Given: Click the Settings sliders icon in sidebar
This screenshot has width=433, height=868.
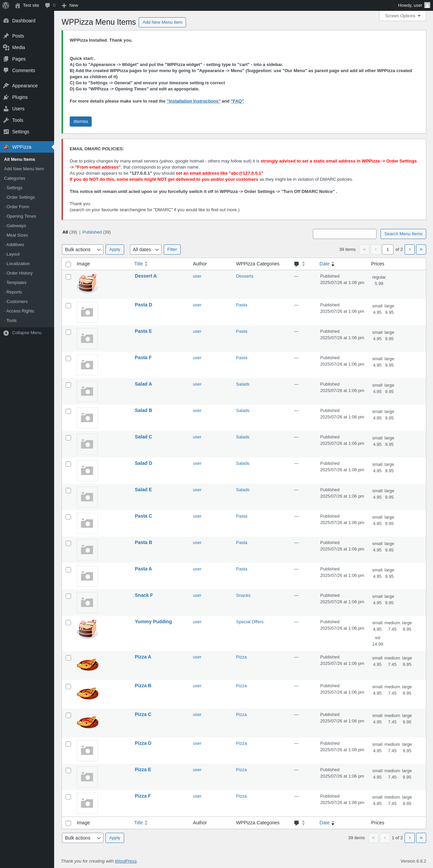Looking at the screenshot, I should [x=6, y=132].
